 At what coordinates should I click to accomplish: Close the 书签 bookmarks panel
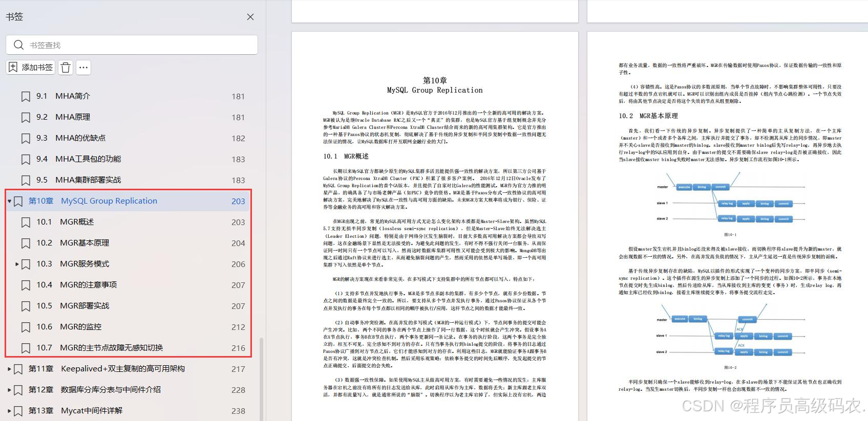pyautogui.click(x=250, y=17)
